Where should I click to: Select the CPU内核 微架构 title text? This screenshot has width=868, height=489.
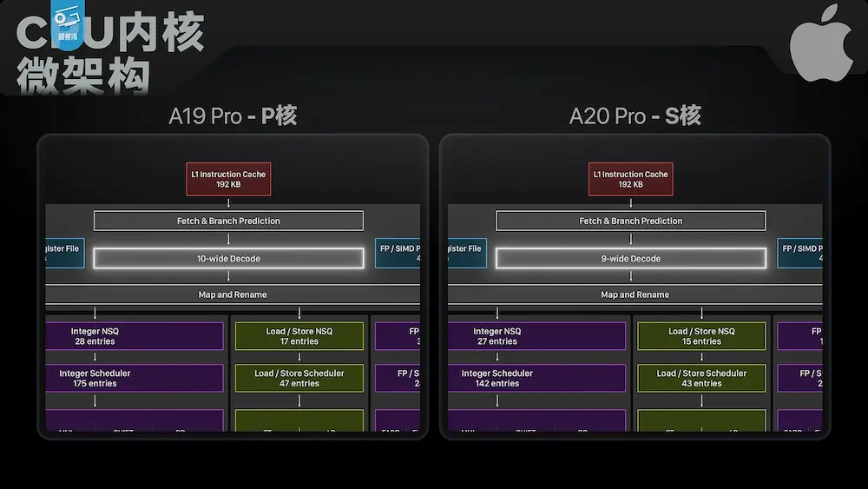tap(111, 54)
